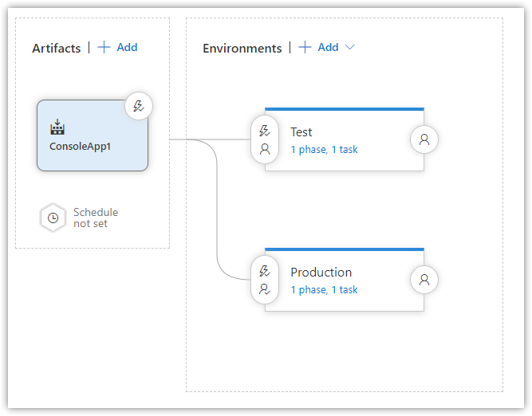The width and height of the screenshot is (532, 416).
Task: Open Test pre-deployment approver person icon
Action: click(265, 149)
